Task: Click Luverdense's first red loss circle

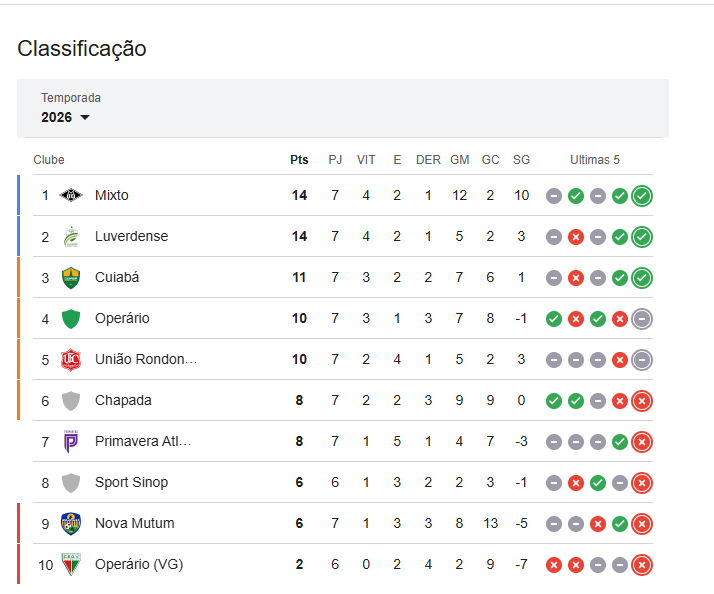Action: click(x=576, y=237)
